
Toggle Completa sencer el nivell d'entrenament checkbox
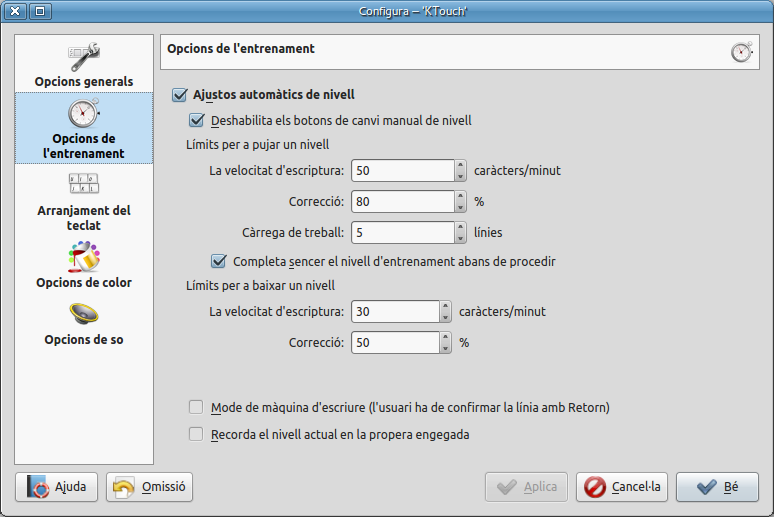[x=218, y=261]
